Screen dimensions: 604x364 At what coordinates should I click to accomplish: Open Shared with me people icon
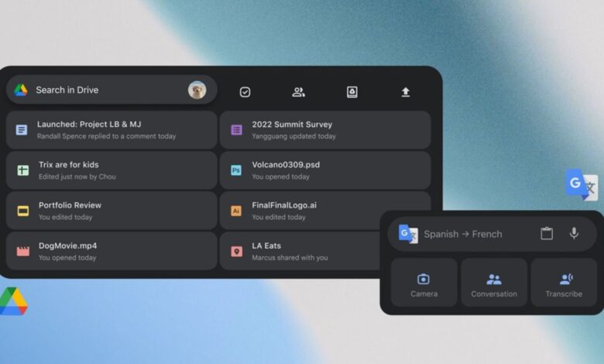299,92
